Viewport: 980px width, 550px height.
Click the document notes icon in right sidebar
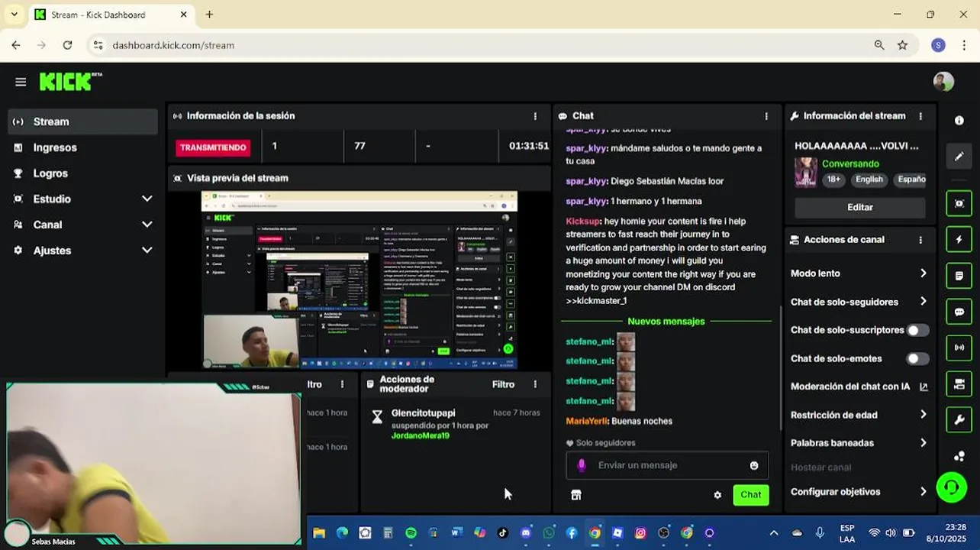pyautogui.click(x=959, y=276)
